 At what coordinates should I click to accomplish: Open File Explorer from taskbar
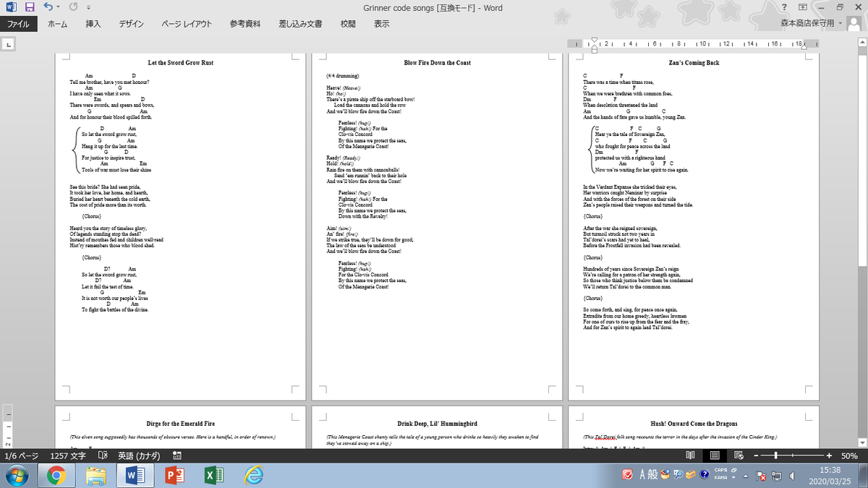(x=96, y=476)
